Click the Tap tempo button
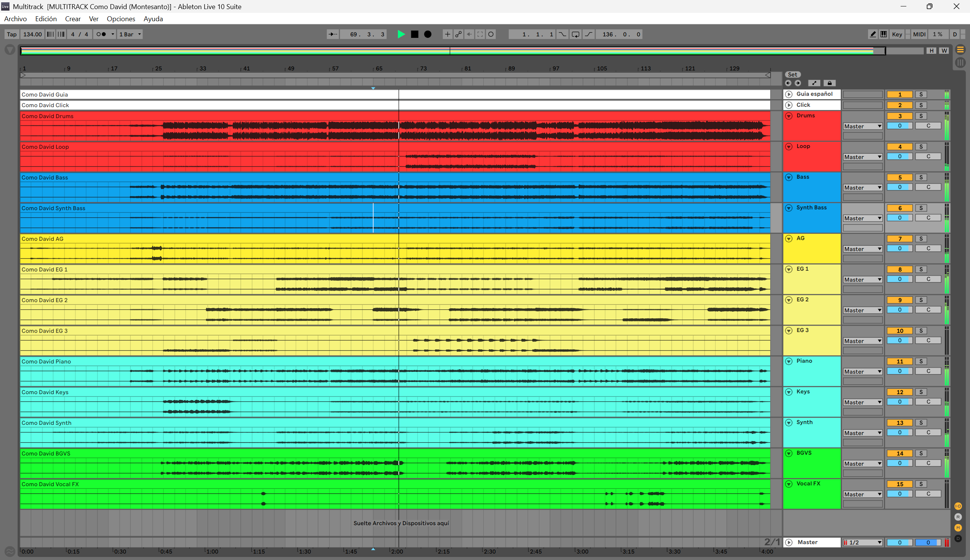This screenshot has height=560, width=970. [11, 34]
